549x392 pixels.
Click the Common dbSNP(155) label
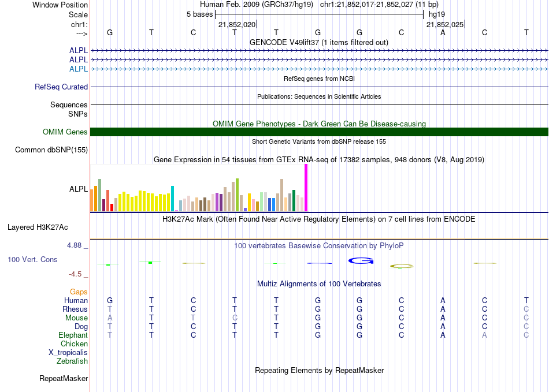tap(51, 150)
